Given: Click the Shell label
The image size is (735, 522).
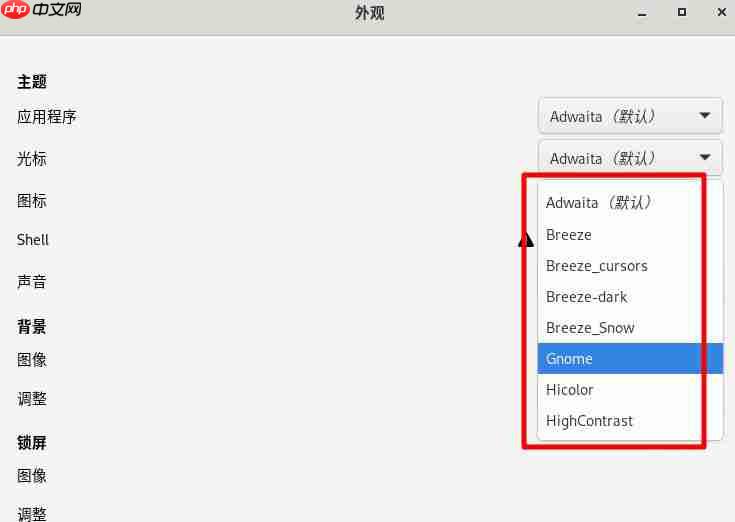Looking at the screenshot, I should tap(33, 239).
